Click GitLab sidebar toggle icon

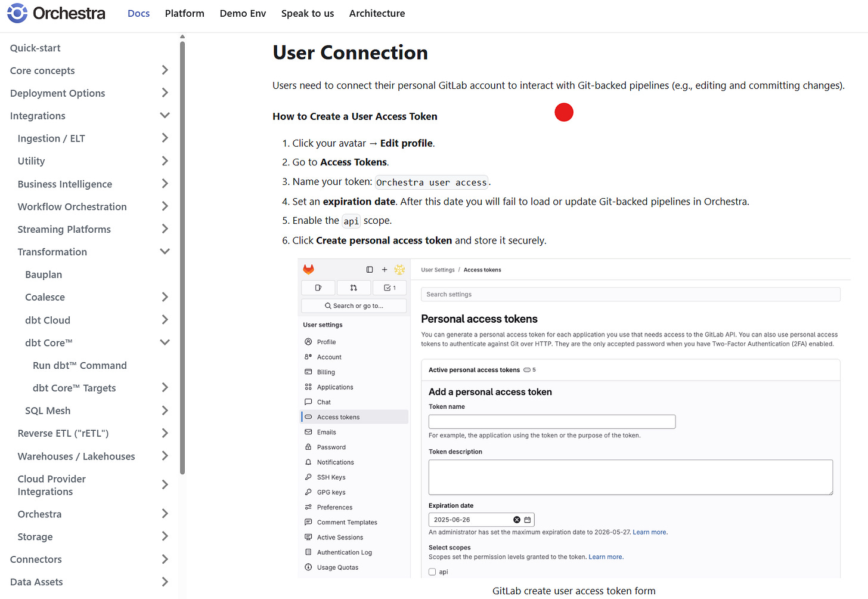coord(370,270)
